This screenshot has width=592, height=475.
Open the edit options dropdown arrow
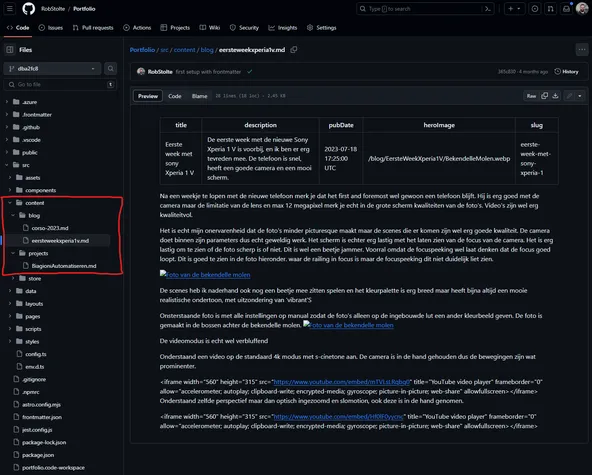(x=580, y=96)
